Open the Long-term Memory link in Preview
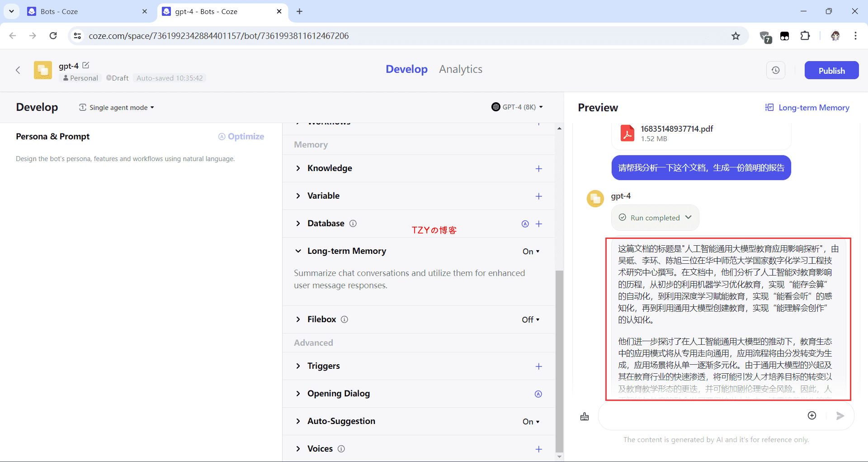868x462 pixels. 807,107
